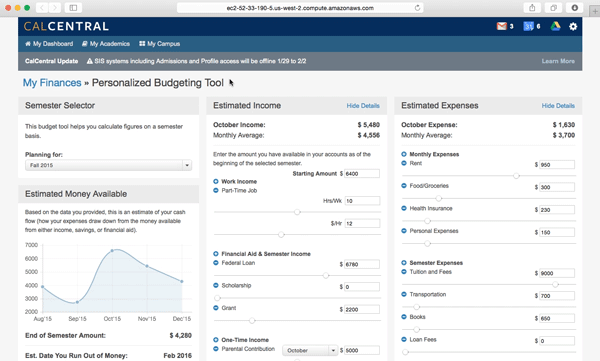Click the Safari share icon
600x361 pixels.
[x=532, y=8]
